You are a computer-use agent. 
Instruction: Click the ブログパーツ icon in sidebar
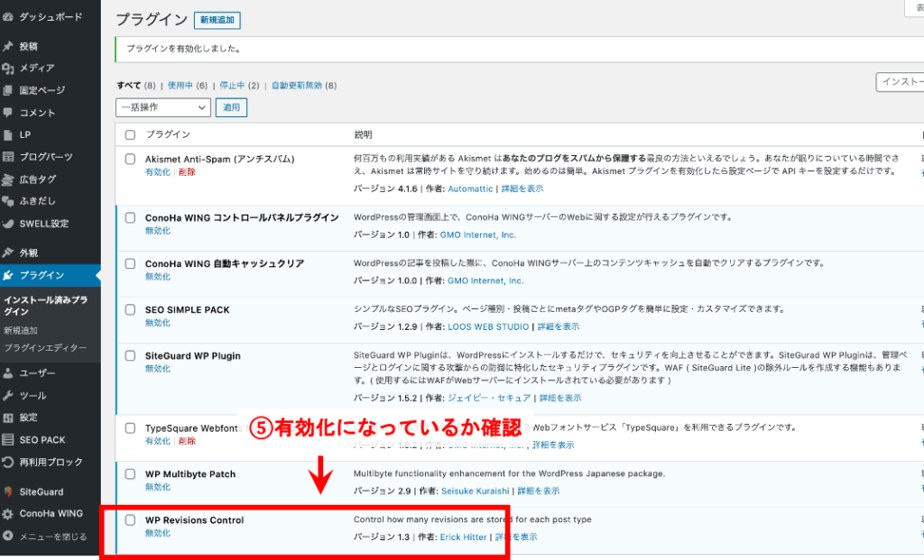[x=7, y=157]
